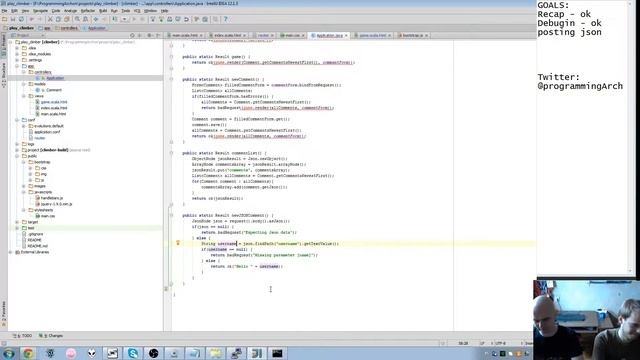
Task: Click the project tree settings gear icon
Action: coord(149,36)
